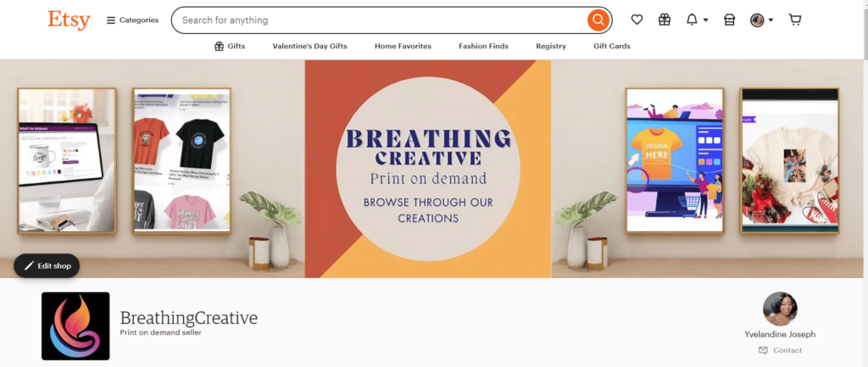The height and width of the screenshot is (367, 868).
Task: Click the Etsy logo
Action: coord(69,20)
